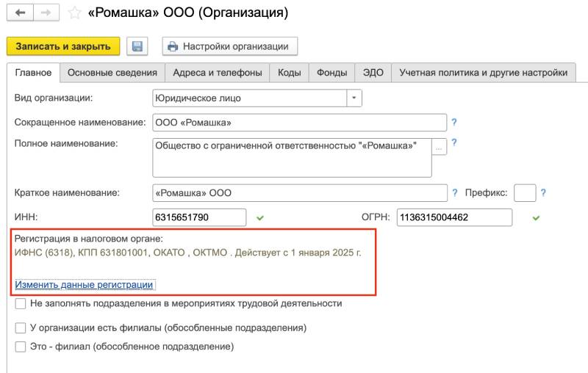
Task: Check 'У организации есть филиалы' option
Action: tap(21, 327)
